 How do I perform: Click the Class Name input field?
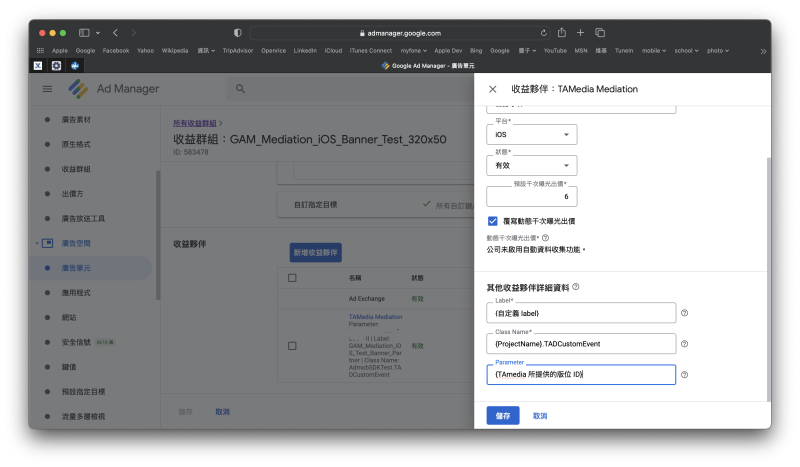(x=581, y=344)
